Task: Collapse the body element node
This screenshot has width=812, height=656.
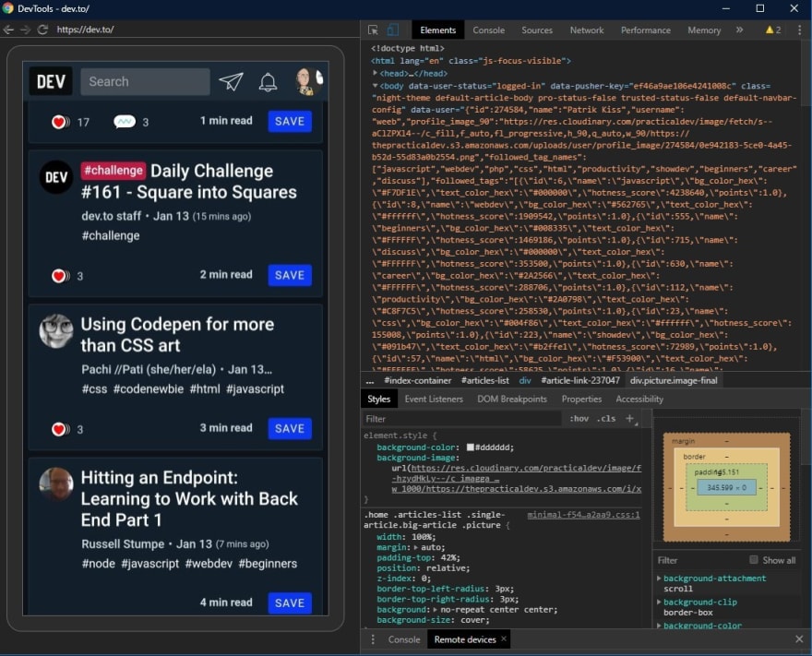Action: [375, 86]
